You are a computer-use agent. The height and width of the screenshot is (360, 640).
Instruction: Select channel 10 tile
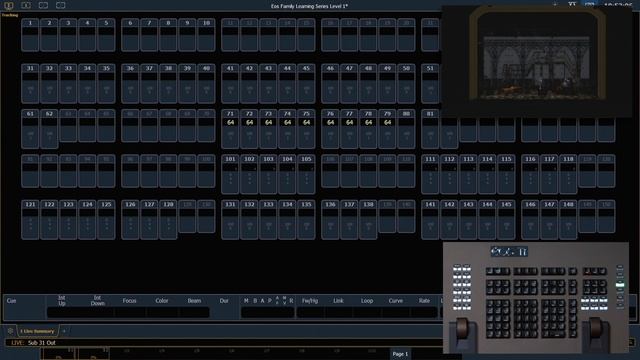tap(206, 35)
